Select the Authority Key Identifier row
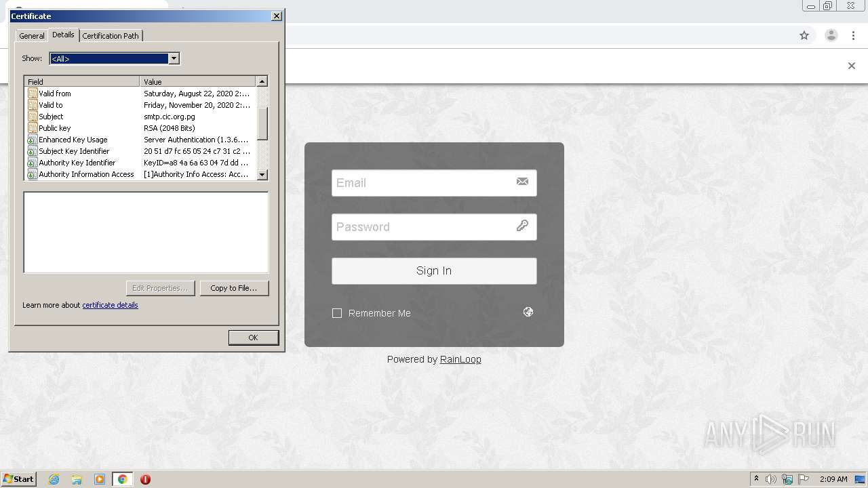Image resolution: width=868 pixels, height=488 pixels. [x=140, y=163]
